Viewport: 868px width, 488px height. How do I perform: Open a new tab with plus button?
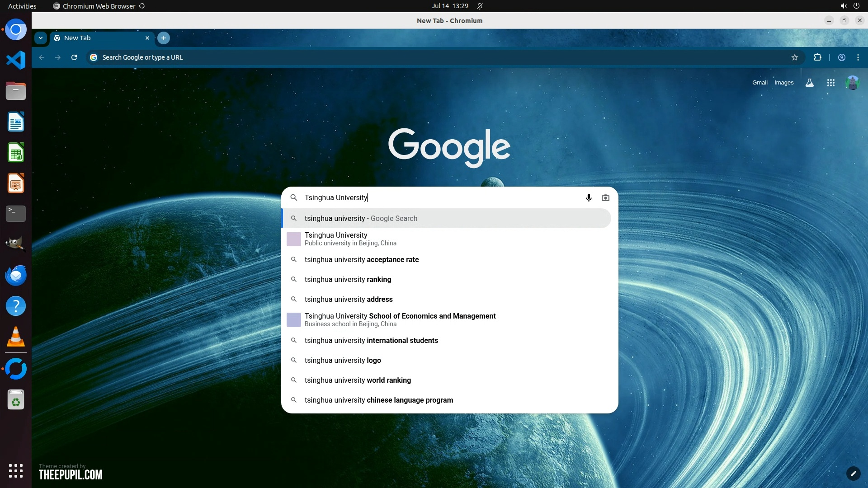coord(164,38)
